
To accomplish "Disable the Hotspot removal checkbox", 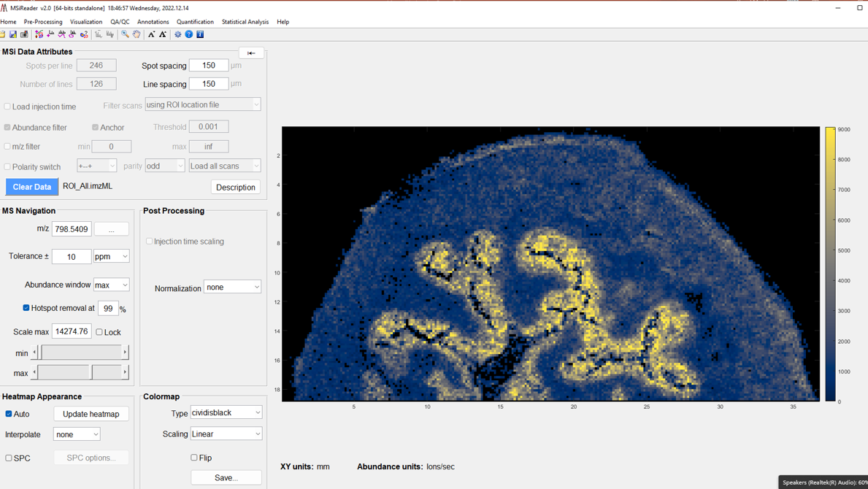I will click(x=26, y=308).
